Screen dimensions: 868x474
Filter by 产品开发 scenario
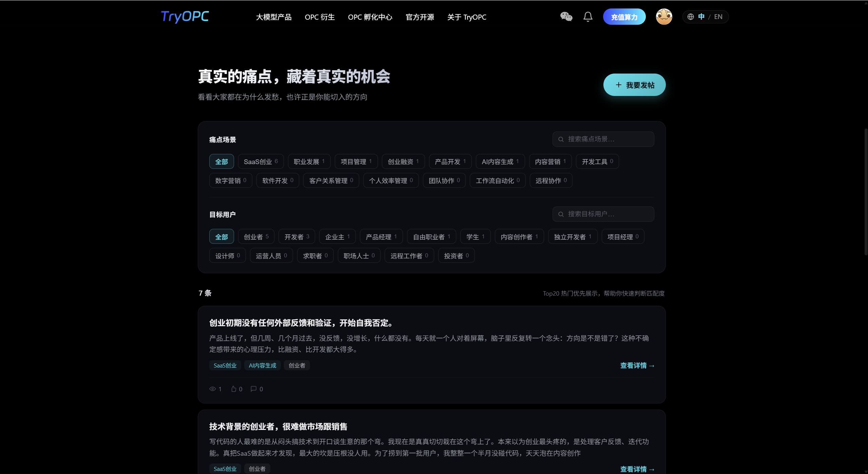click(x=450, y=161)
